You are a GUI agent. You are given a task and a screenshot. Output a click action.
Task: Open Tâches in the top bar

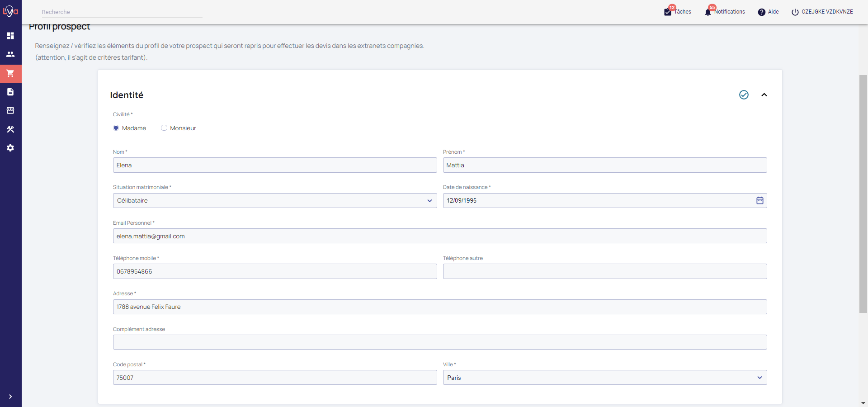[678, 12]
